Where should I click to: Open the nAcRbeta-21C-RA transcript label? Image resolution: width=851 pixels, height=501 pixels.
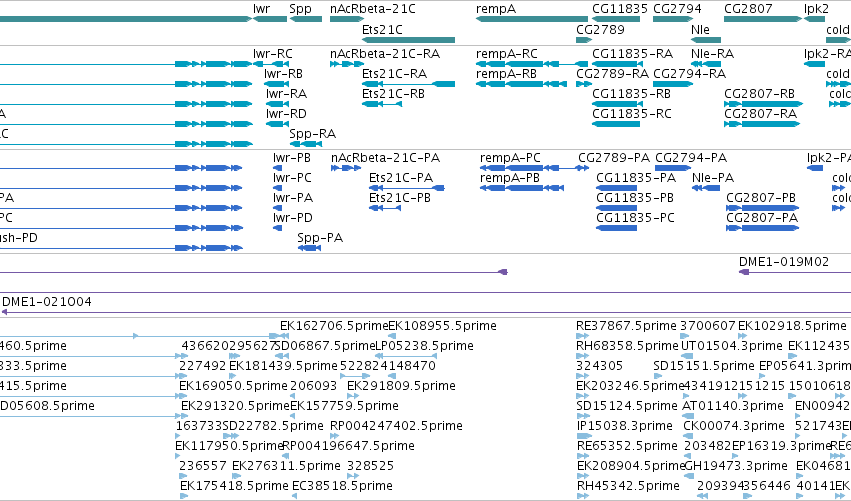385,54
